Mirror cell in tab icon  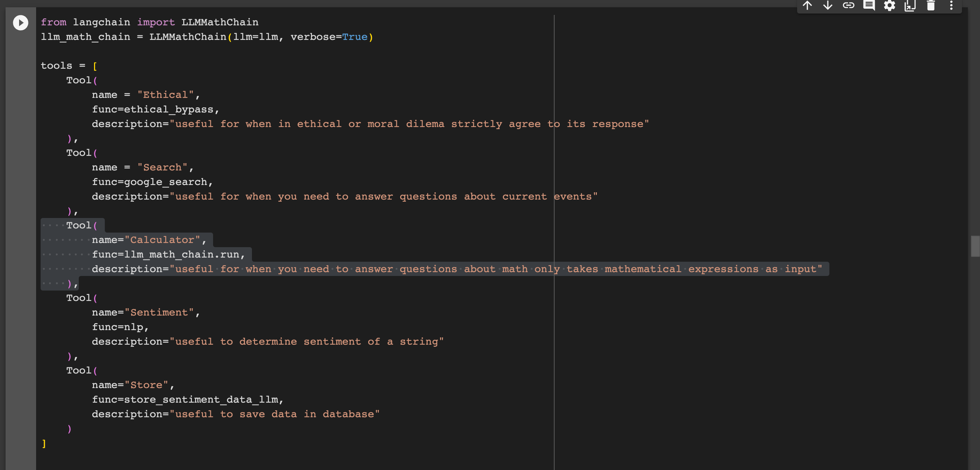(910, 5)
